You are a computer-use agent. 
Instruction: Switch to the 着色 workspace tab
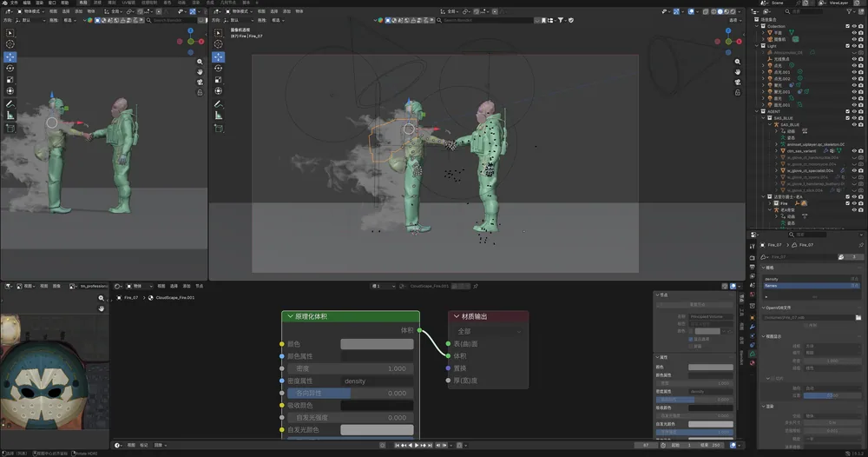(168, 3)
